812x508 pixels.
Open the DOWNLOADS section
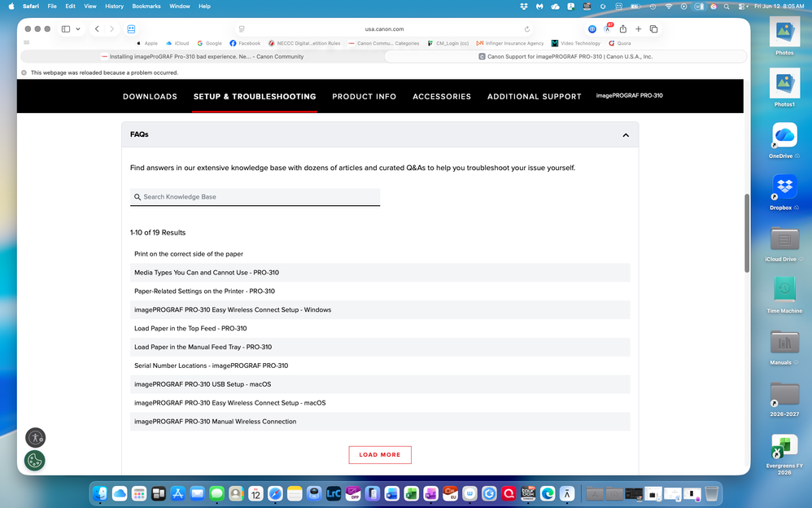tap(150, 96)
